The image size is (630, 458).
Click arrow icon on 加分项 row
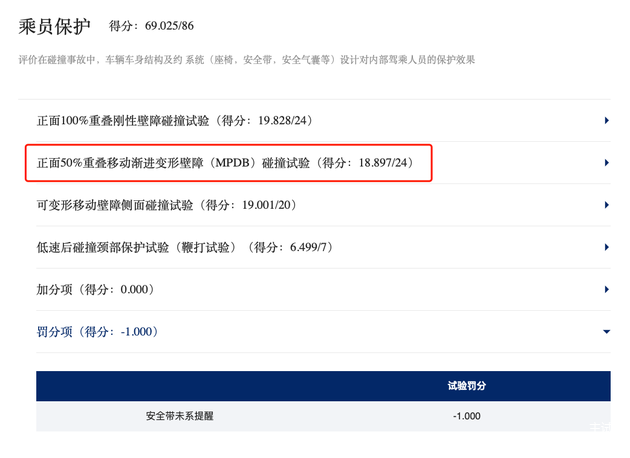coord(607,290)
